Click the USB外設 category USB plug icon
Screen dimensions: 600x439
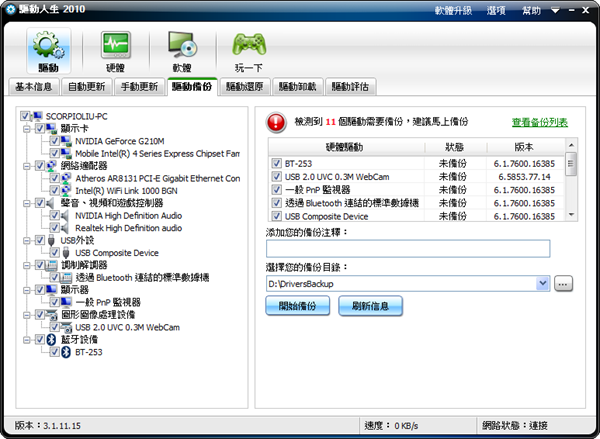[51, 240]
